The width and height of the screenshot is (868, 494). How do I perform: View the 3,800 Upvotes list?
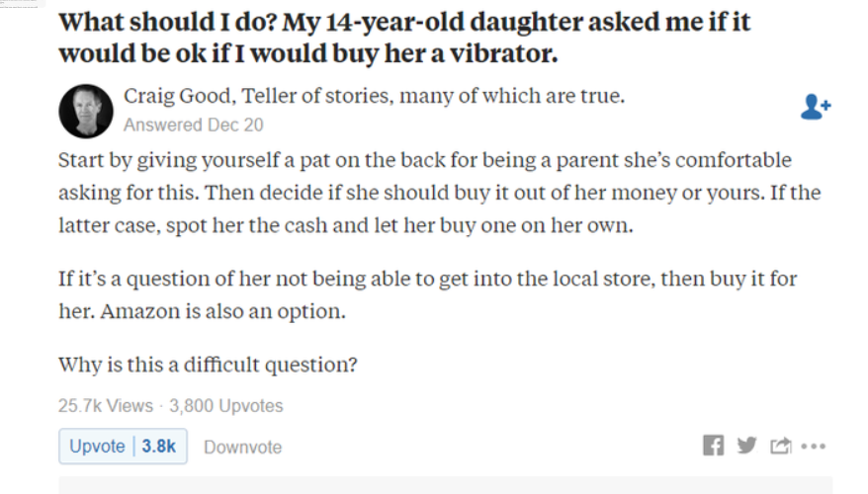pyautogui.click(x=225, y=406)
